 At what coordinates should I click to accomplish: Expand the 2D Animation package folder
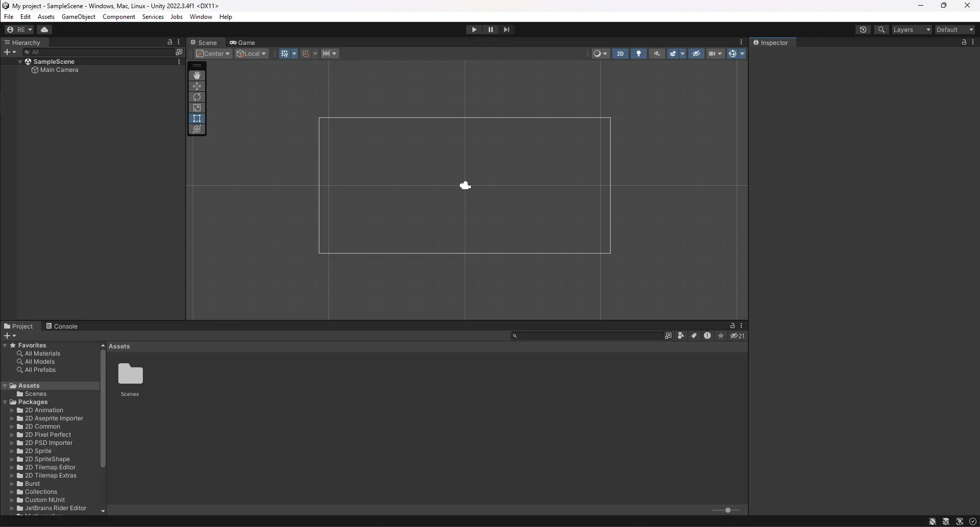click(x=12, y=410)
